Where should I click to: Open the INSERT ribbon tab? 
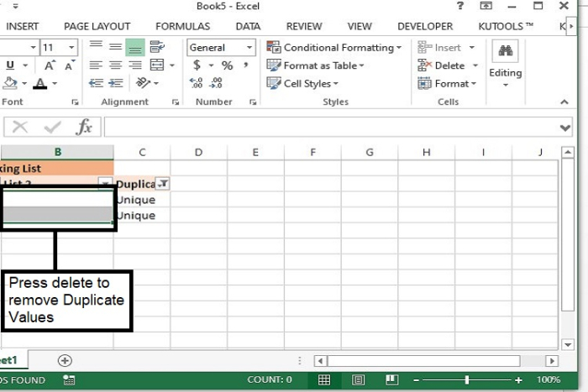(22, 26)
